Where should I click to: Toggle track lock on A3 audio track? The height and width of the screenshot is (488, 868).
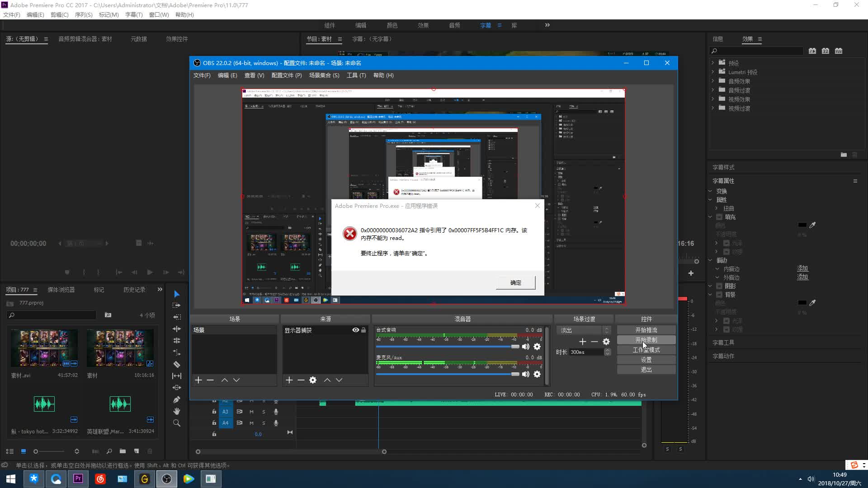coord(214,412)
